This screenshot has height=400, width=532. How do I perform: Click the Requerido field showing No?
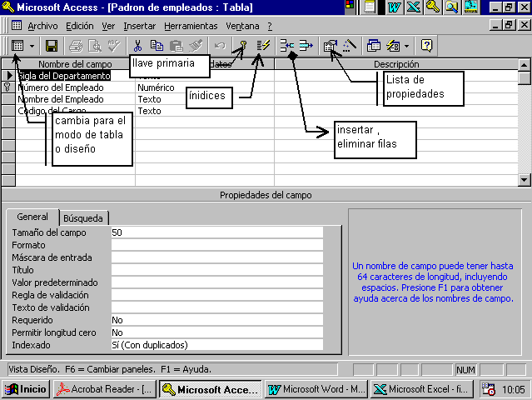click(x=217, y=320)
